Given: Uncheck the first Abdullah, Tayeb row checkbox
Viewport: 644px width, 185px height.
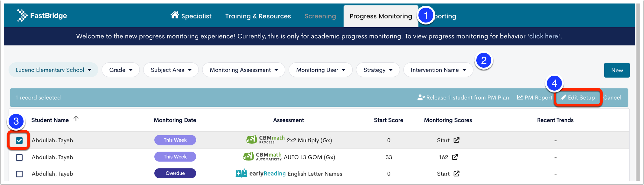Looking at the screenshot, I should click(x=19, y=140).
